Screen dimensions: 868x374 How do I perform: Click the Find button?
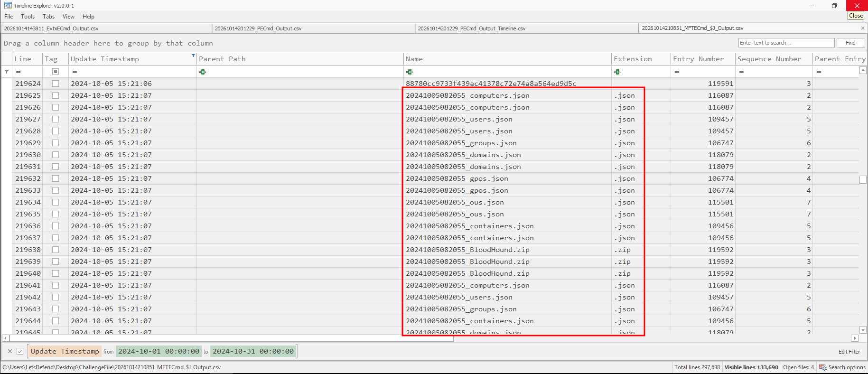(x=850, y=43)
